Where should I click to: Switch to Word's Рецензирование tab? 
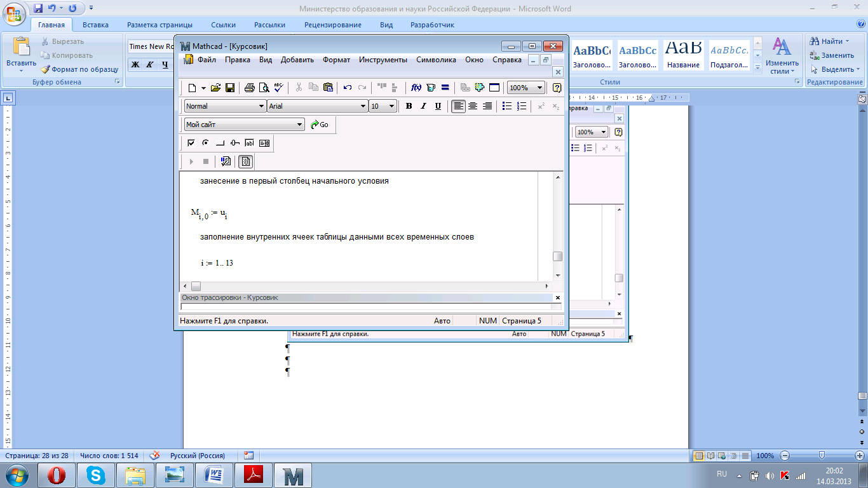[x=333, y=25]
